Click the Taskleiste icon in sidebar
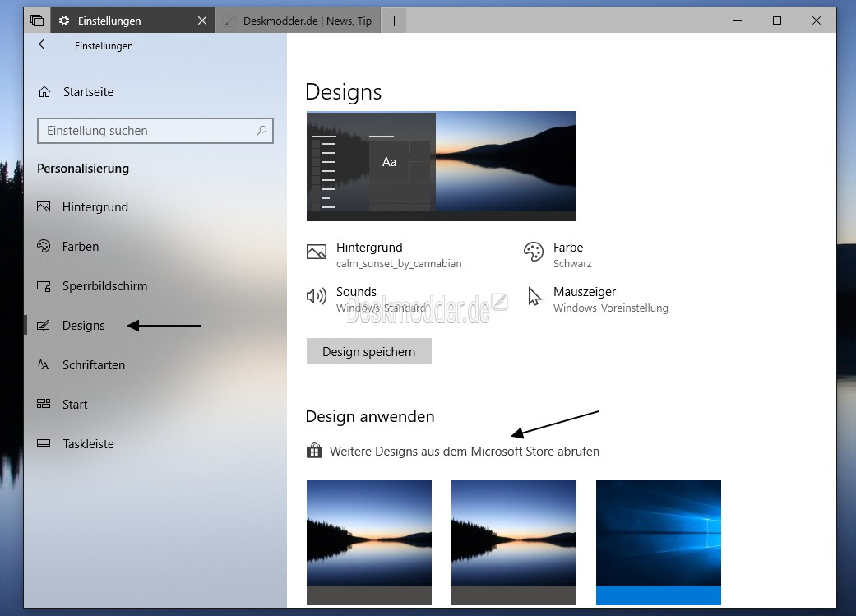Viewport: 856px width, 616px height. click(x=44, y=443)
